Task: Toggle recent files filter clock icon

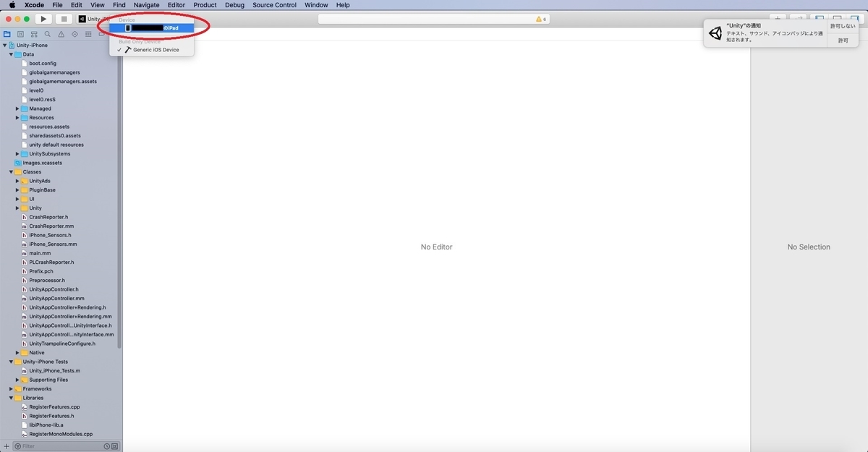Action: 107,446
